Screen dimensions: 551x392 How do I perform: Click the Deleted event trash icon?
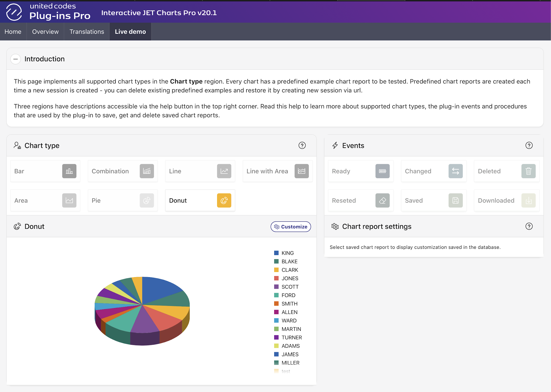click(528, 171)
